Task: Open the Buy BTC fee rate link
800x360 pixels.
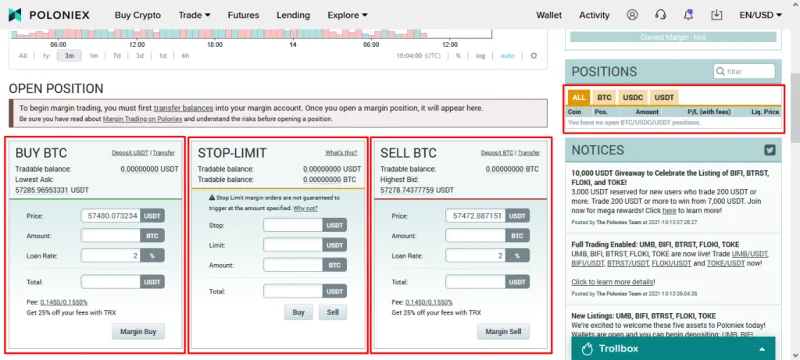Action: pos(64,302)
